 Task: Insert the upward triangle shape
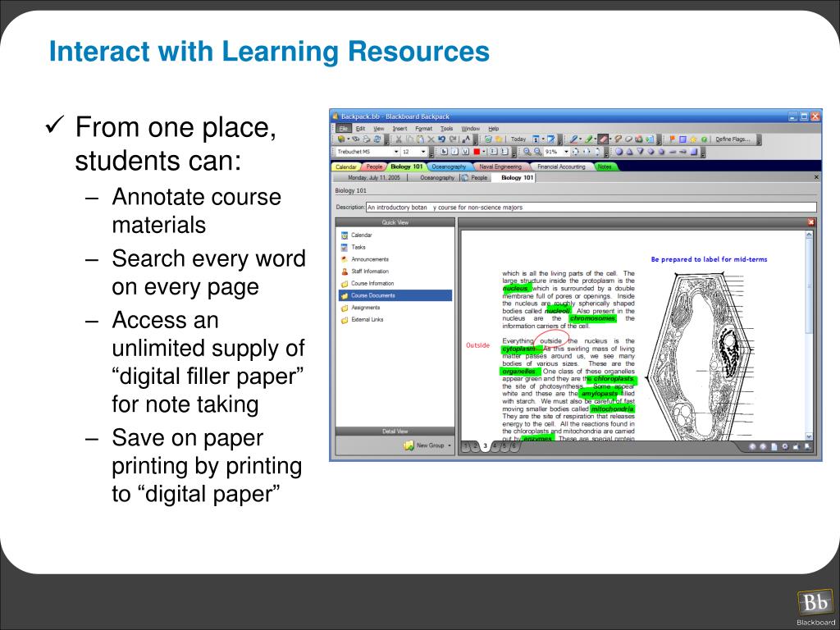[x=629, y=152]
